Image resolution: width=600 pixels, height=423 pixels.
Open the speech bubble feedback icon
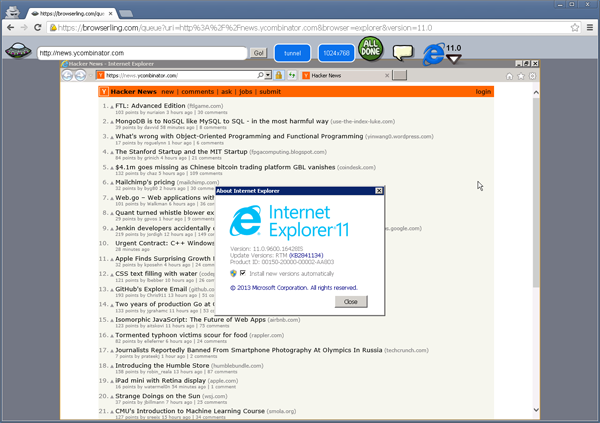402,53
